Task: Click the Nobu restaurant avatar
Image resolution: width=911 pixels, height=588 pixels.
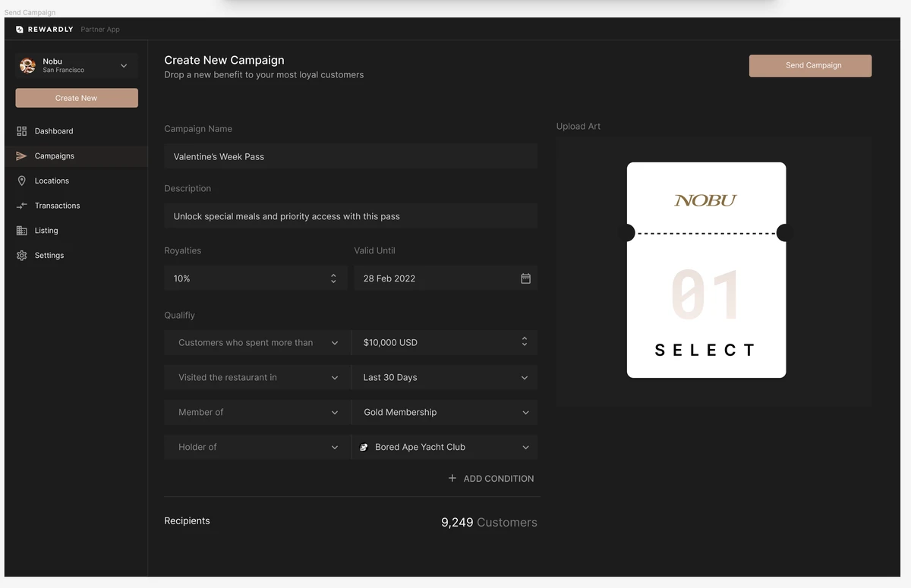Action: pos(28,65)
